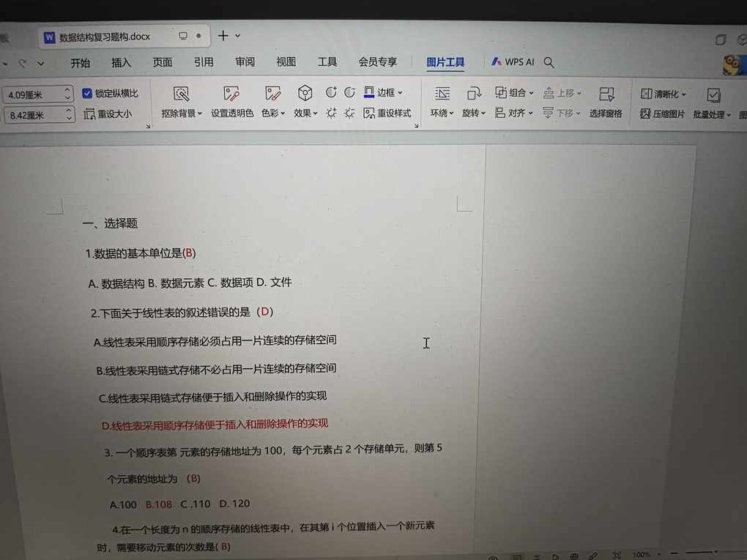The image size is (747, 560).
Task: Click the redo arrow in quick access toolbar
Action: click(x=22, y=63)
